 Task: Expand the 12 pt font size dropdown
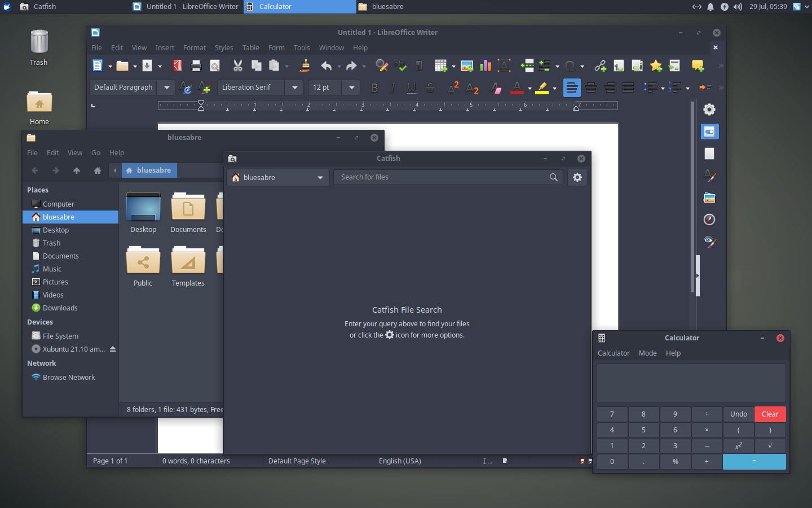point(352,87)
